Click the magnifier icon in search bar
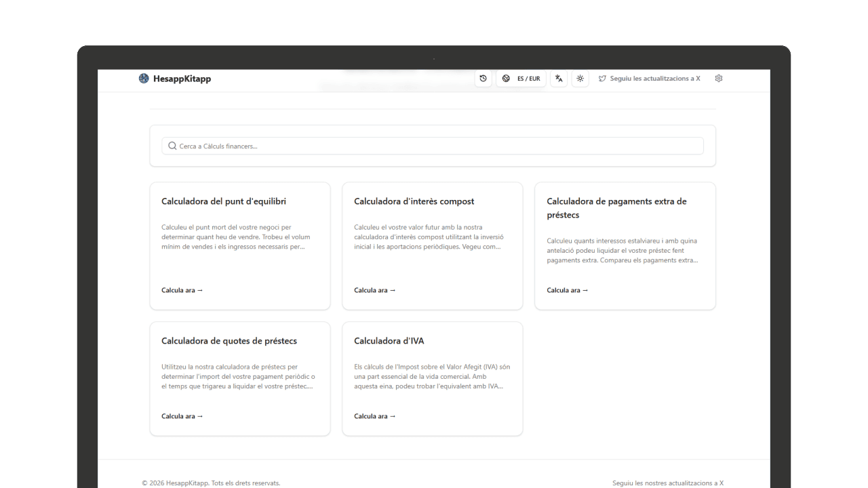 coord(172,146)
